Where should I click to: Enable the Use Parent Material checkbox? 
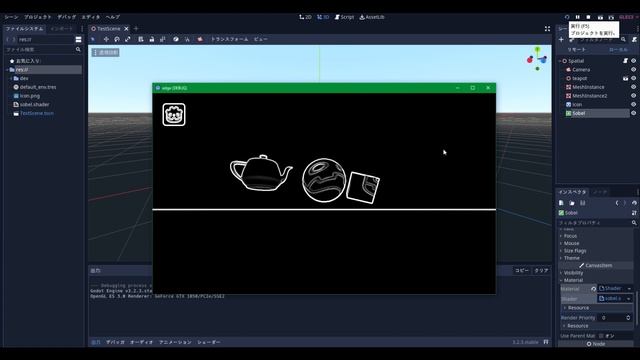[601, 336]
